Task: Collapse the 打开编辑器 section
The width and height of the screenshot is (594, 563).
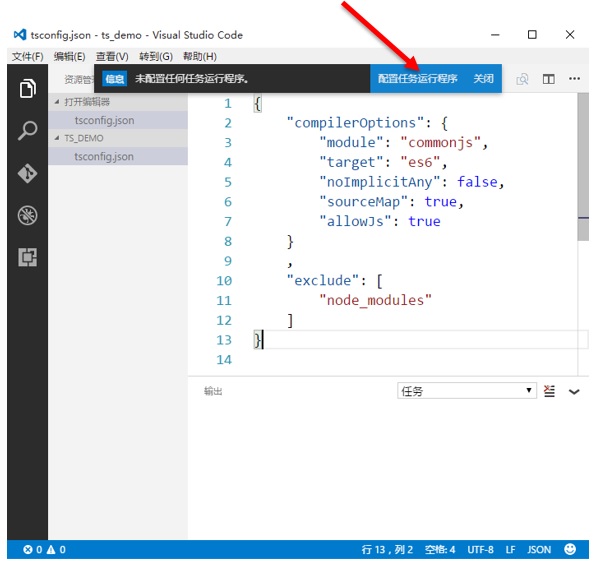Action: [x=57, y=102]
